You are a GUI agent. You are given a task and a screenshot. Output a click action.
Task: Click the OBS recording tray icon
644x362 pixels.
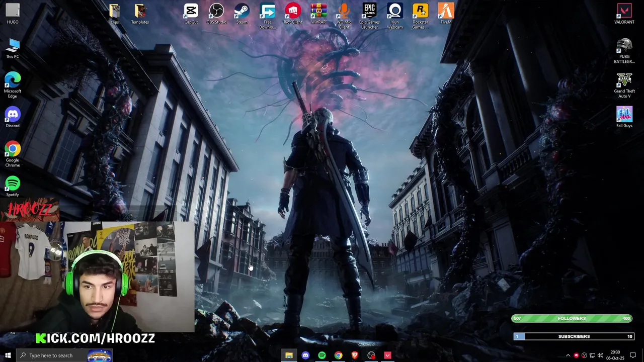[584, 355]
